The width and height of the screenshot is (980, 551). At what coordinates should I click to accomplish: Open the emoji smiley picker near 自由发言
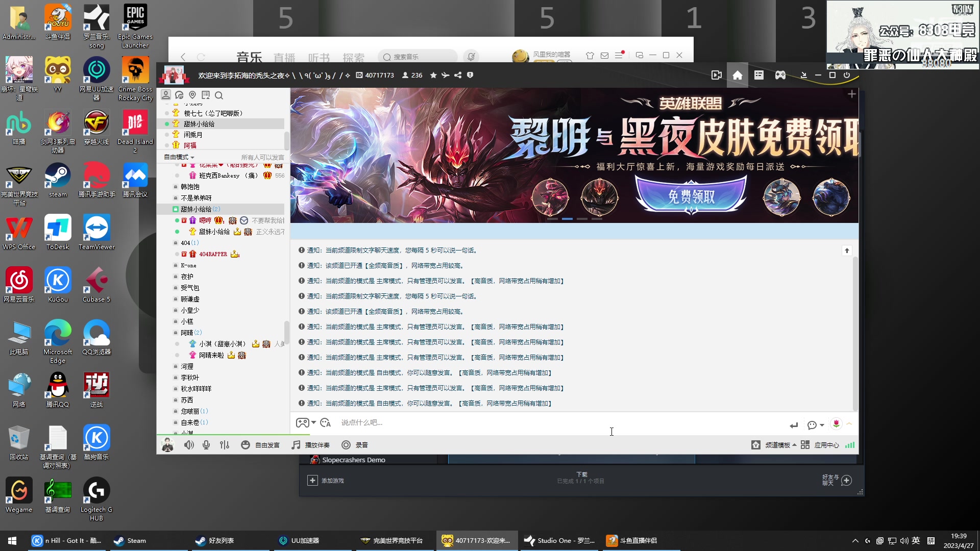245,445
